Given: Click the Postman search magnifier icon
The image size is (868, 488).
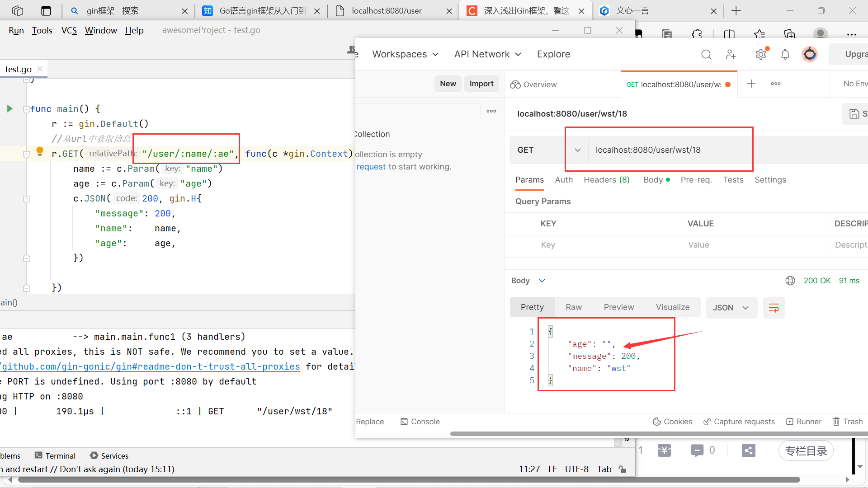Looking at the screenshot, I should click(x=706, y=55).
